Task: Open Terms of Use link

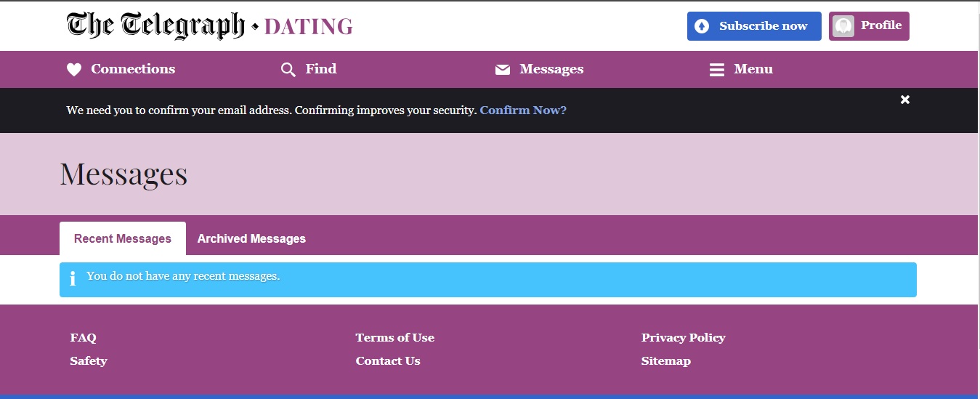Action: pyautogui.click(x=395, y=338)
